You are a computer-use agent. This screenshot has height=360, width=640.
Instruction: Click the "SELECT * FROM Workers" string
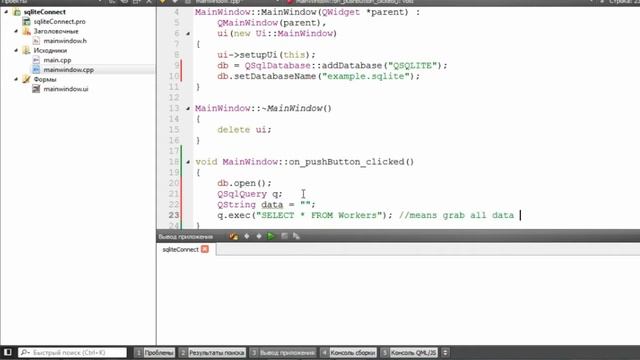click(x=318, y=215)
